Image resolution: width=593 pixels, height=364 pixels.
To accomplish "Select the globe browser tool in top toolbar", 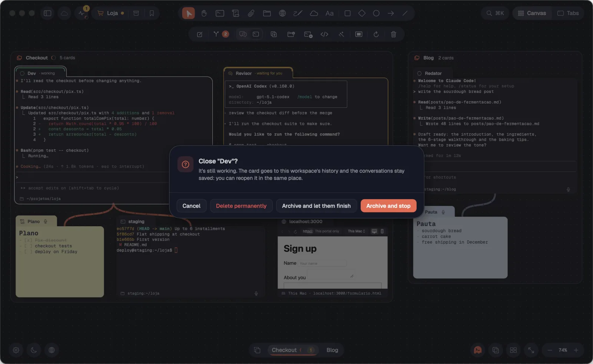I will click(282, 13).
